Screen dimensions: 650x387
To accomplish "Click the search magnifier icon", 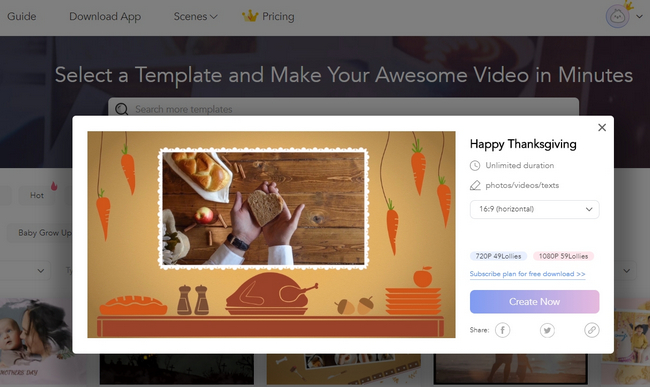I will click(121, 109).
